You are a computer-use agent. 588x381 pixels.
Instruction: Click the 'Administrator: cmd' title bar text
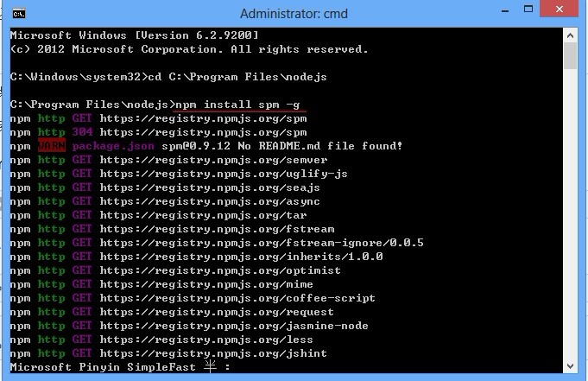[x=294, y=14]
